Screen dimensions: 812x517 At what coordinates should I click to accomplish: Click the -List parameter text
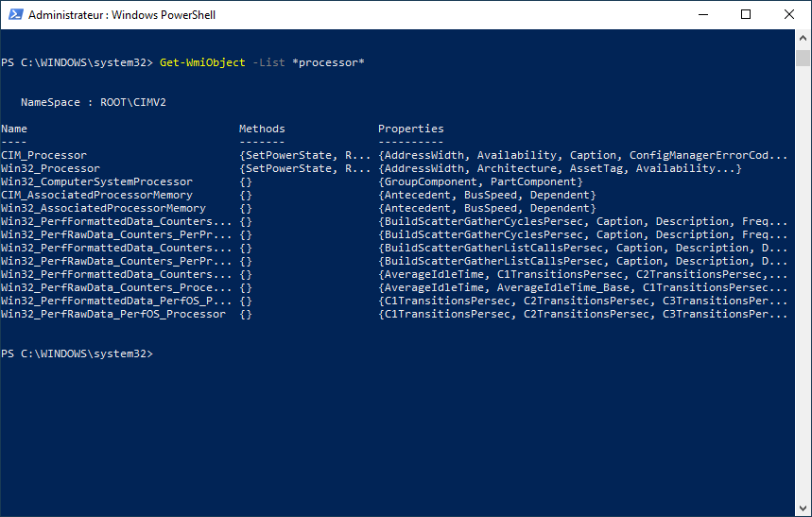pyautogui.click(x=268, y=62)
